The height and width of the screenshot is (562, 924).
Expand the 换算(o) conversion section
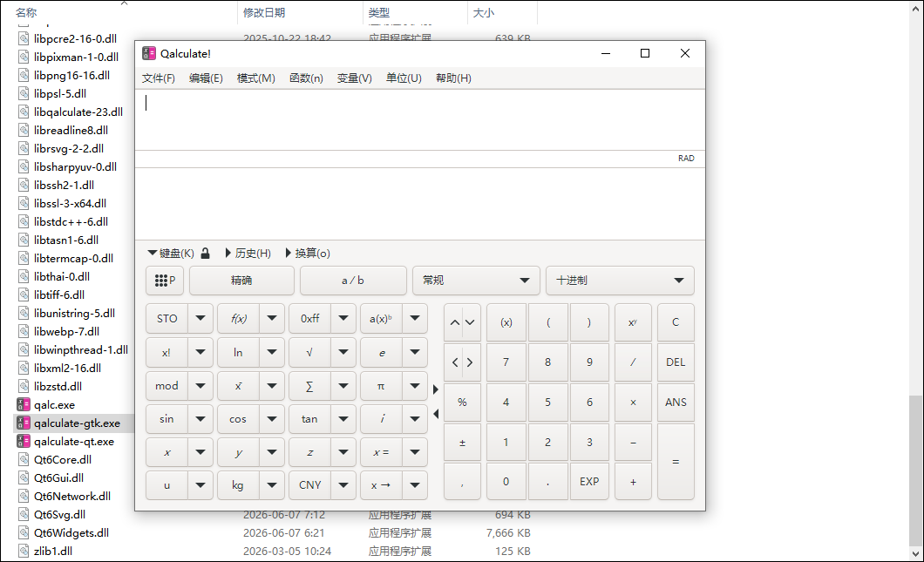point(308,254)
